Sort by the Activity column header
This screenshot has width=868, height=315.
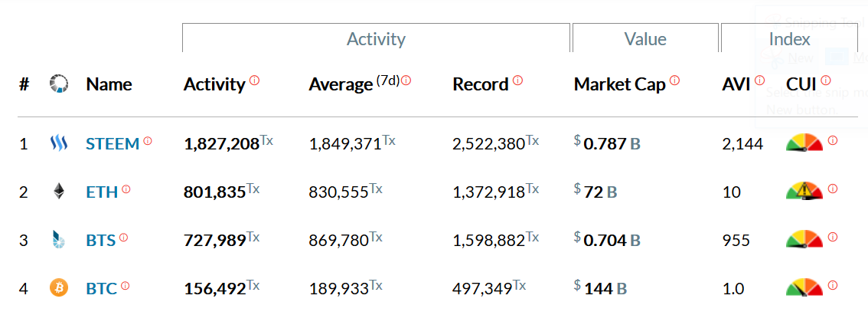tap(214, 84)
